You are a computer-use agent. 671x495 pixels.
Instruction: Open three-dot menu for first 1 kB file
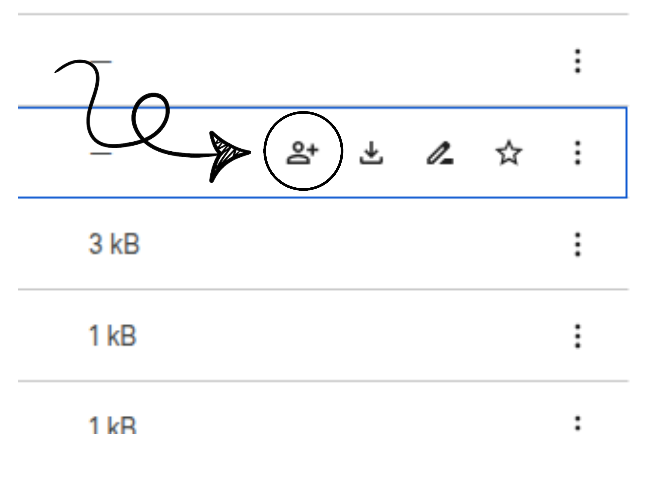click(x=577, y=336)
